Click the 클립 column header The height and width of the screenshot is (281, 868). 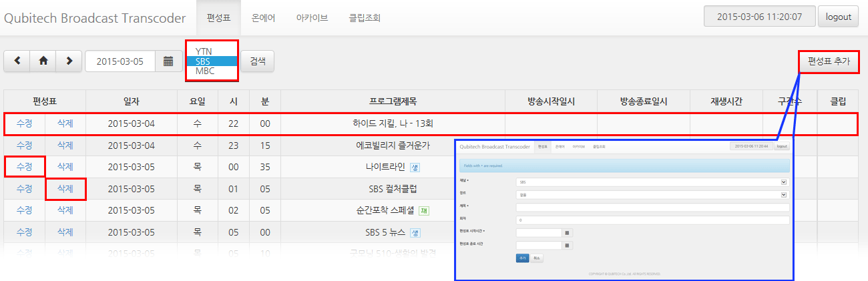pyautogui.click(x=837, y=101)
